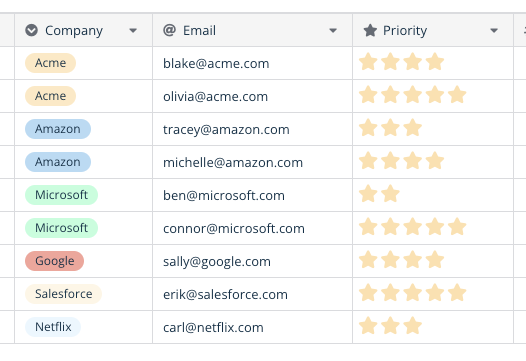Click the tracey@amazon.com email cell

[x=253, y=129]
